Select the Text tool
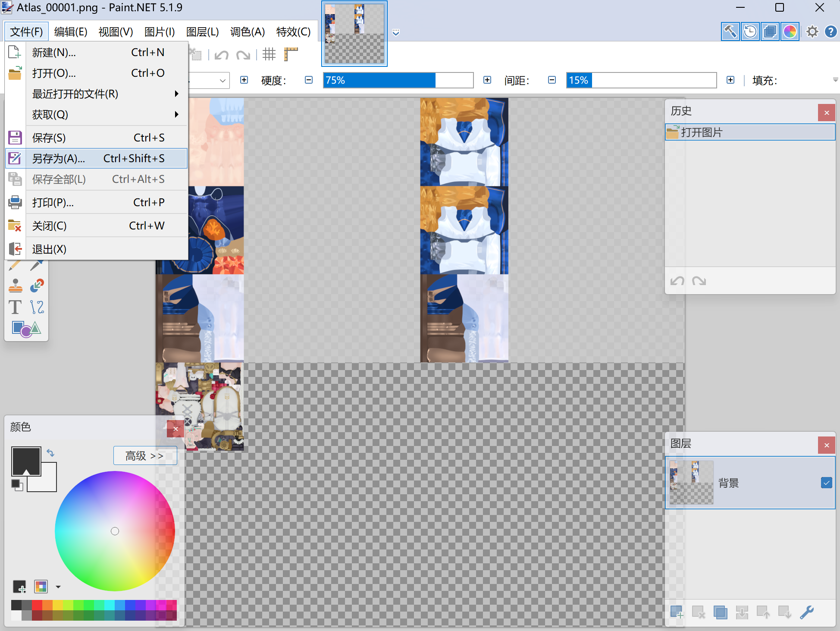This screenshot has width=840, height=631. click(x=15, y=307)
